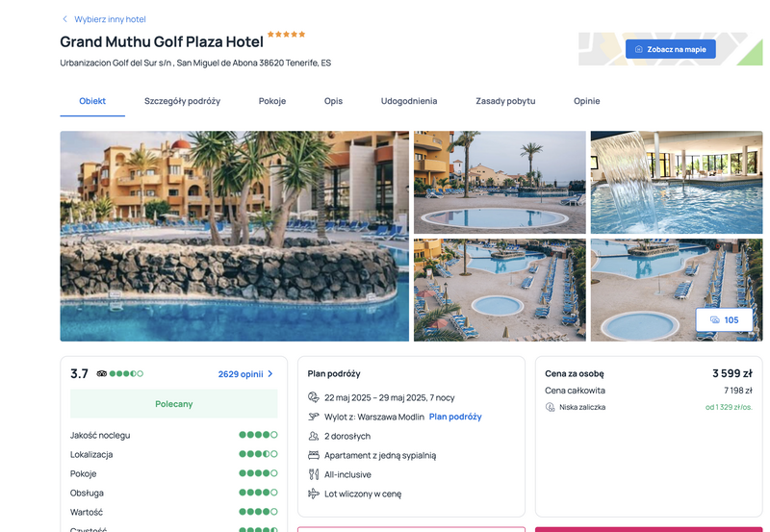Click the guests icon beside 2 dorosłych

point(314,436)
